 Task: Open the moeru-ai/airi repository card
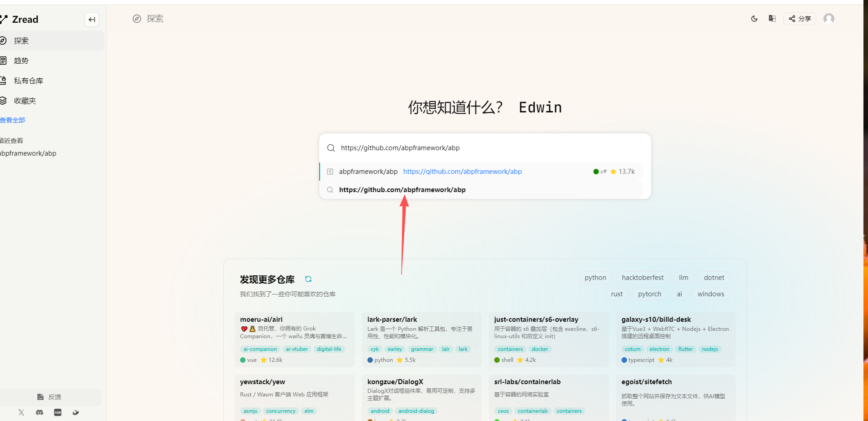coord(295,340)
